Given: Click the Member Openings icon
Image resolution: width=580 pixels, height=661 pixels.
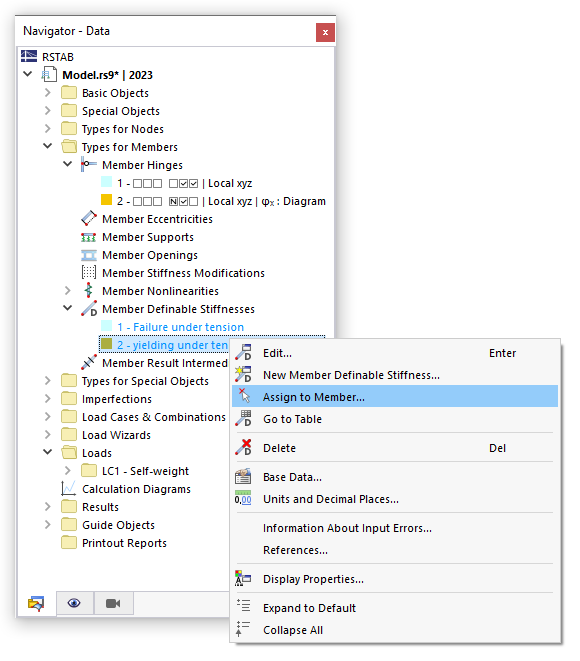Looking at the screenshot, I should tap(89, 255).
